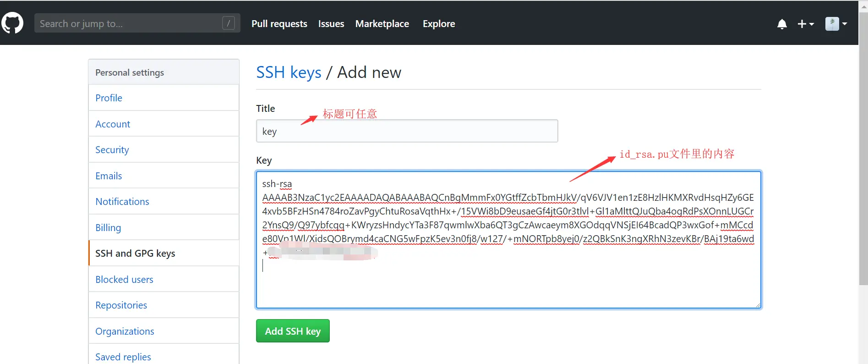
Task: Click into the Title input field
Action: [x=407, y=131]
